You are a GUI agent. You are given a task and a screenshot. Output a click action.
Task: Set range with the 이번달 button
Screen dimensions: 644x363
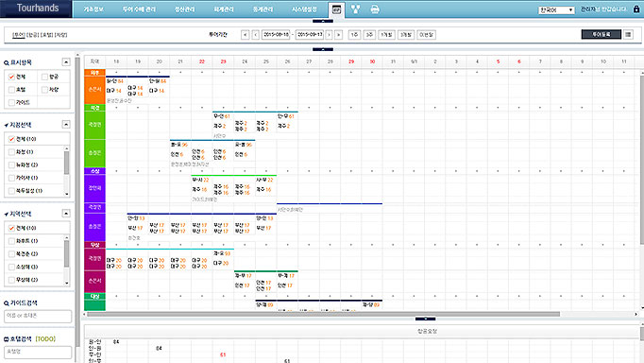click(x=426, y=35)
